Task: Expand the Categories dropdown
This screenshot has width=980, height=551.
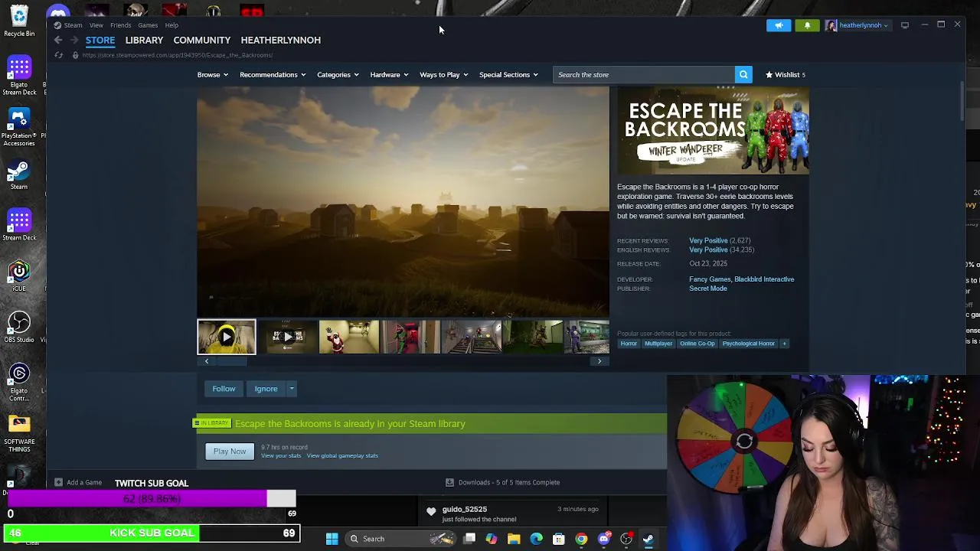Action: coord(338,74)
